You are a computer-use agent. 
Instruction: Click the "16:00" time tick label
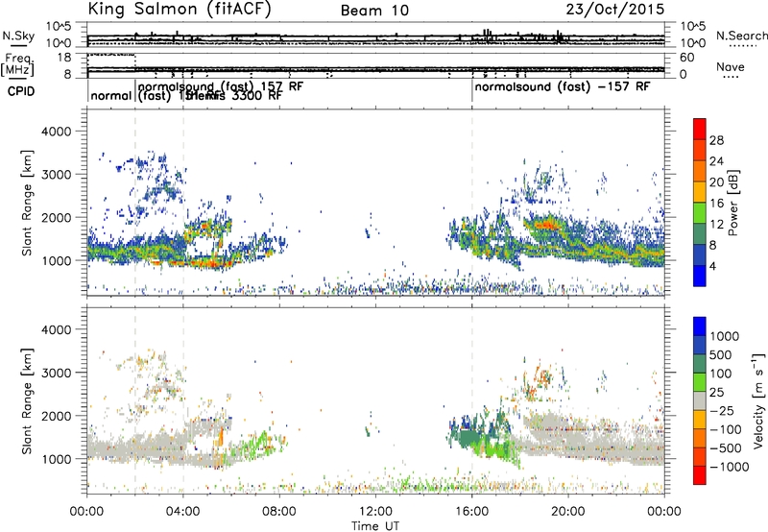point(472,512)
